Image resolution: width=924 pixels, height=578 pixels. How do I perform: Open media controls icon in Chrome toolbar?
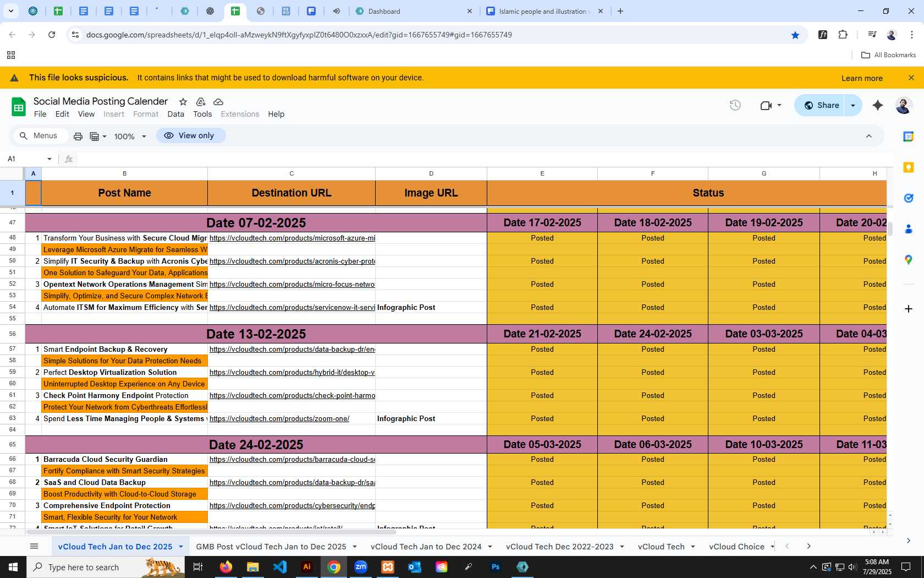click(x=872, y=35)
